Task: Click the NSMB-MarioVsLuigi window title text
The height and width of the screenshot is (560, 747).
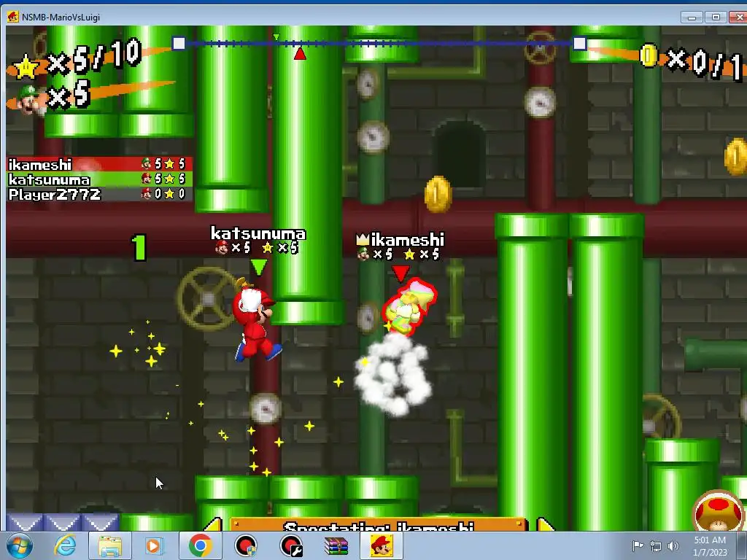Action: coord(61,17)
